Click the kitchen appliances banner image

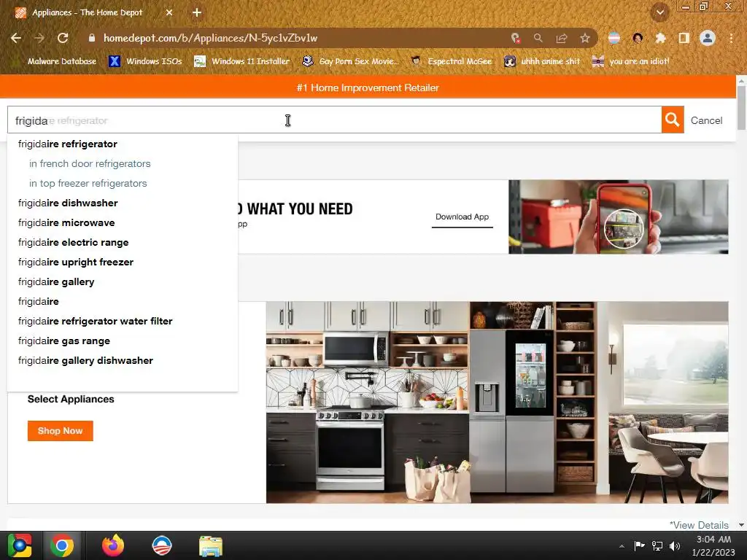coord(497,402)
